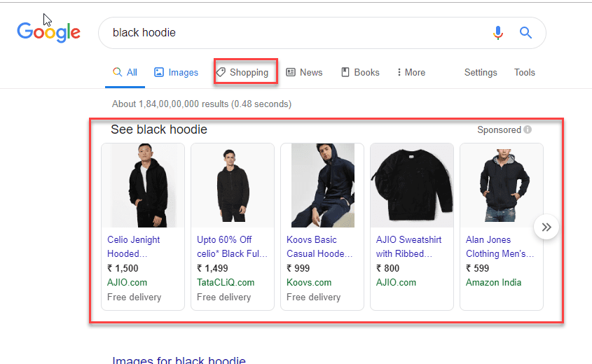Open the Images for black hoodie link
592x364 pixels.
pyautogui.click(x=179, y=360)
